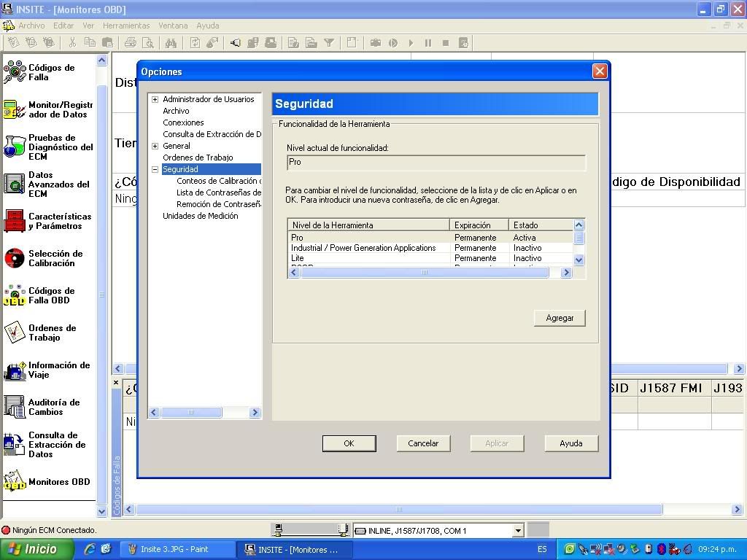Click the Pause toolbar button
The width and height of the screenshot is (747, 560).
427,43
